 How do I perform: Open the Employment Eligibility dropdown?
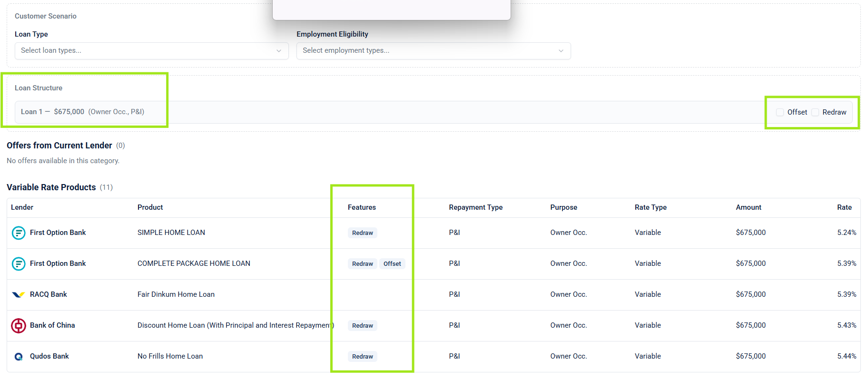(433, 51)
